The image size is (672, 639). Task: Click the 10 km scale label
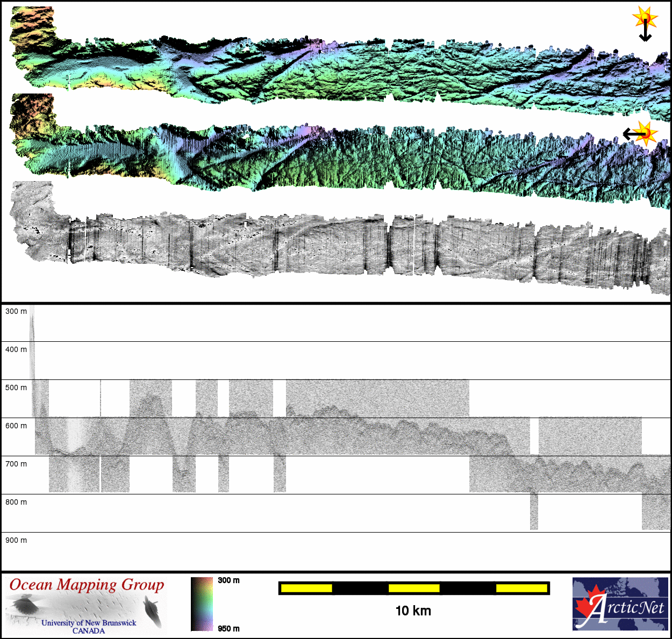[x=413, y=611]
